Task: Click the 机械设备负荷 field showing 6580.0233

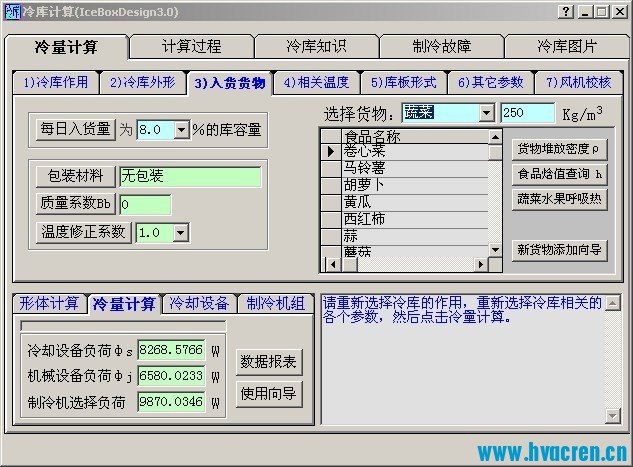Action: point(171,376)
